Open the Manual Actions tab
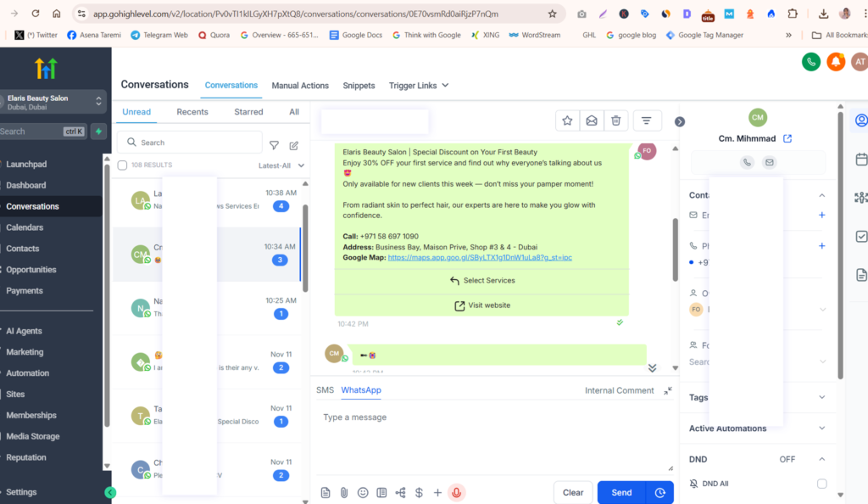Viewport: 868px width, 504px height. pyautogui.click(x=300, y=86)
